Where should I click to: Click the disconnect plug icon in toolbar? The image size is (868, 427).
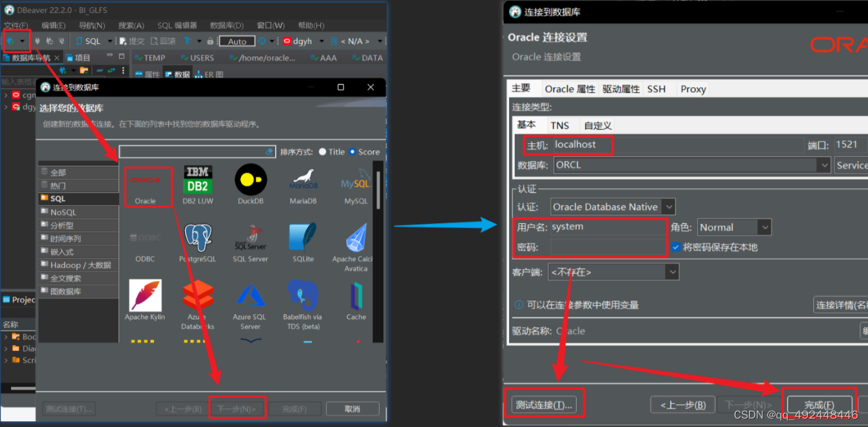(x=61, y=41)
